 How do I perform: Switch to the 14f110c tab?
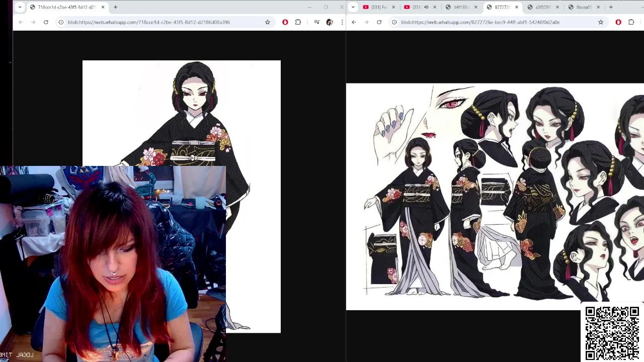click(460, 7)
